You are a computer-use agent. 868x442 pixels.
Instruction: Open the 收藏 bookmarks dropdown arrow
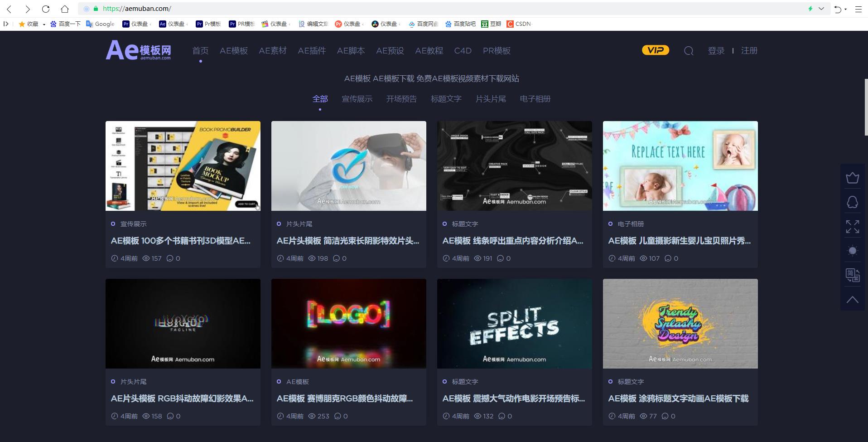(44, 24)
